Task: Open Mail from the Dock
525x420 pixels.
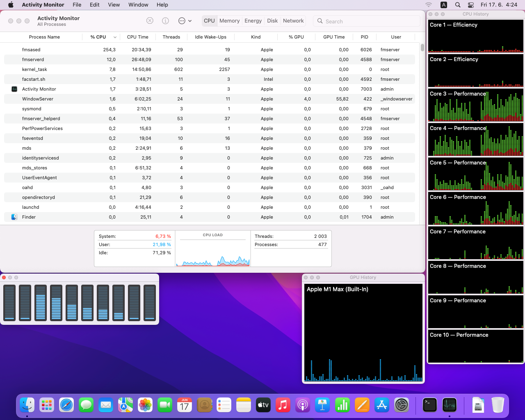Action: coord(106,405)
